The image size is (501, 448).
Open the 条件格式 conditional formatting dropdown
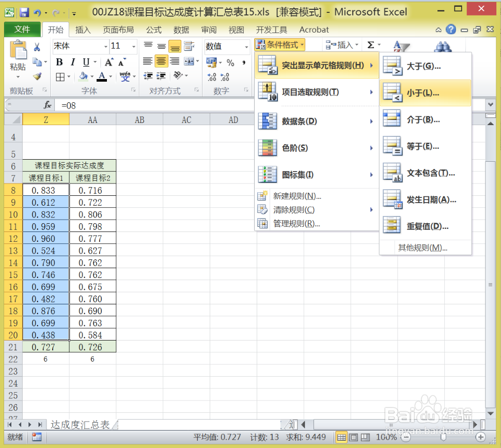click(x=280, y=45)
